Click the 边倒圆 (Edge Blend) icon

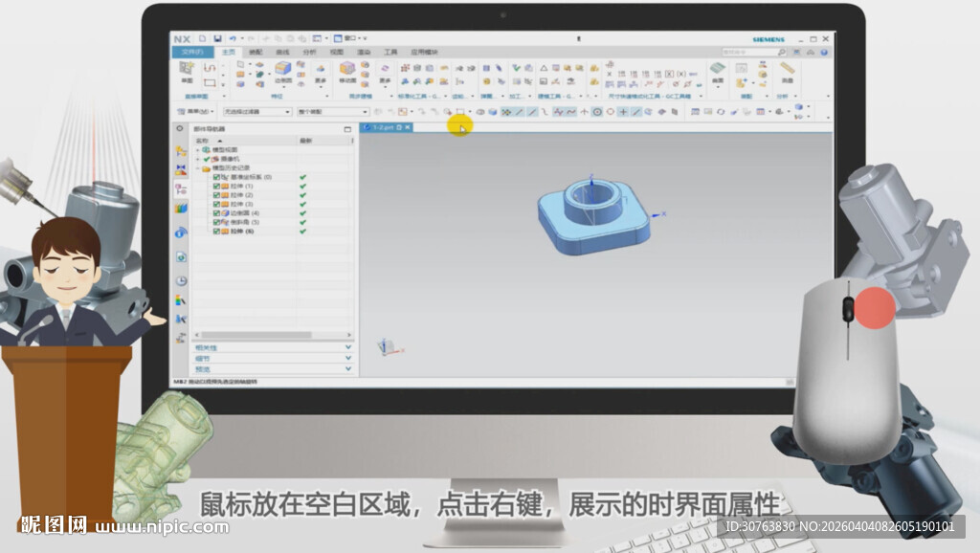point(283,67)
